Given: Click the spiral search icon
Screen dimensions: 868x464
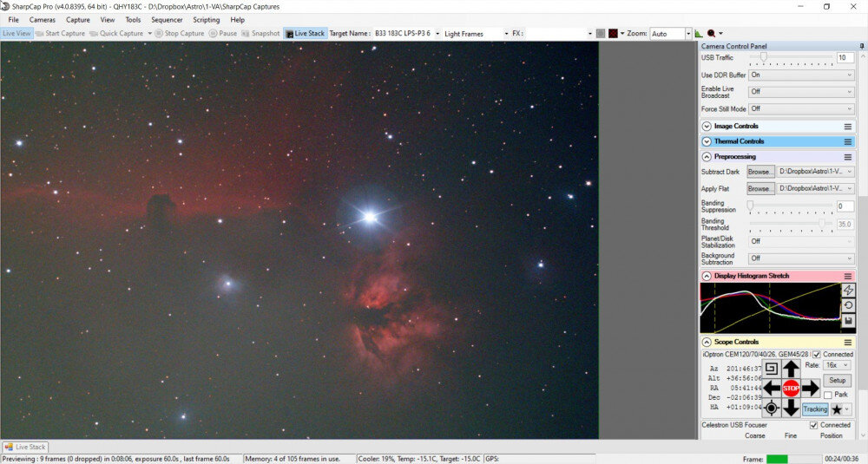Looking at the screenshot, I should (x=771, y=369).
